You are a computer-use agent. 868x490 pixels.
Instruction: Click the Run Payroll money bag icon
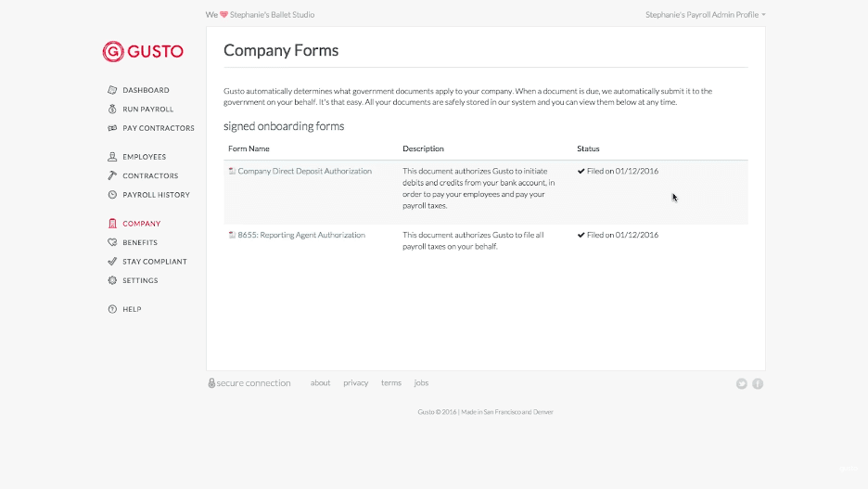coord(112,110)
